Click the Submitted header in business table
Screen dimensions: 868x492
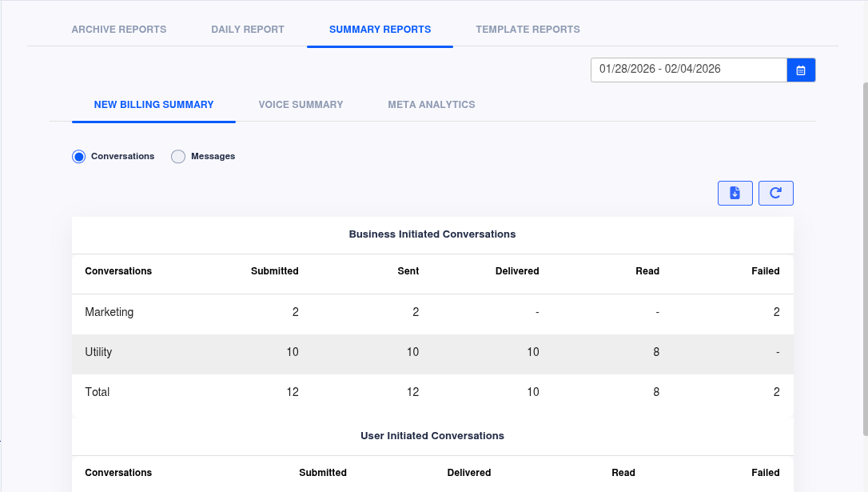pos(275,271)
